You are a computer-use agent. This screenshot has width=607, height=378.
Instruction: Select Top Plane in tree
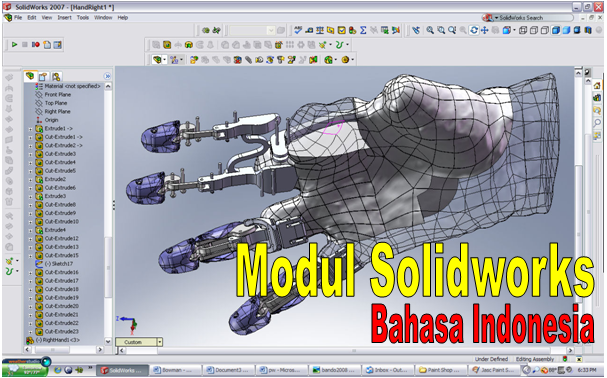[x=56, y=103]
